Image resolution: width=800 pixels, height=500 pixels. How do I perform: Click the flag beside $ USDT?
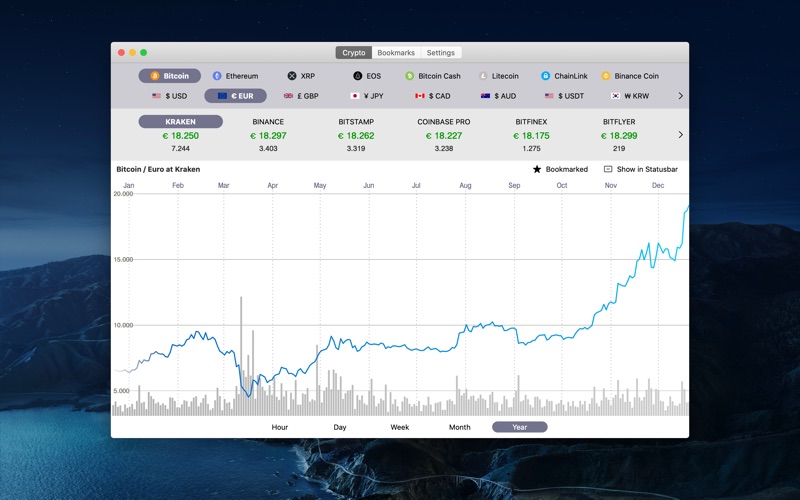549,96
